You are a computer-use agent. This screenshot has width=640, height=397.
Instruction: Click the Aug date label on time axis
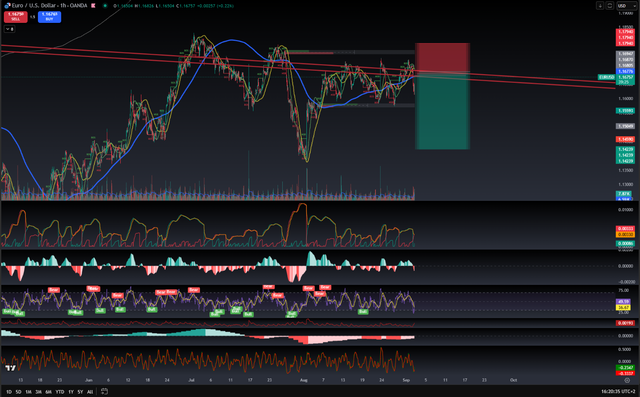[303, 380]
